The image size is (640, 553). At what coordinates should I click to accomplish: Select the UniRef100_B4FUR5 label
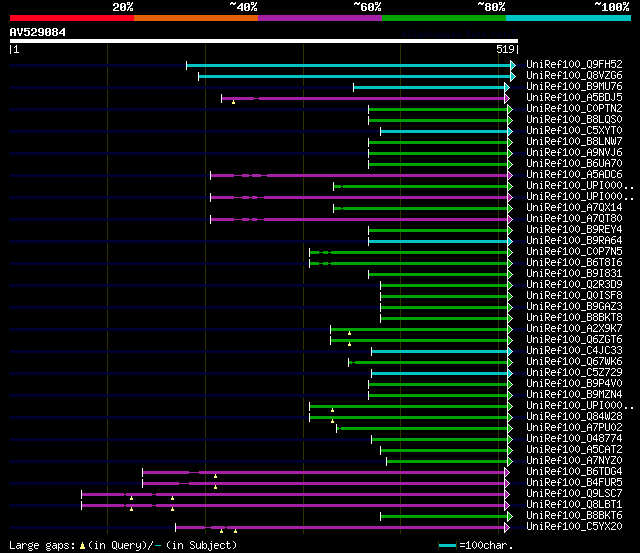[x=574, y=483]
